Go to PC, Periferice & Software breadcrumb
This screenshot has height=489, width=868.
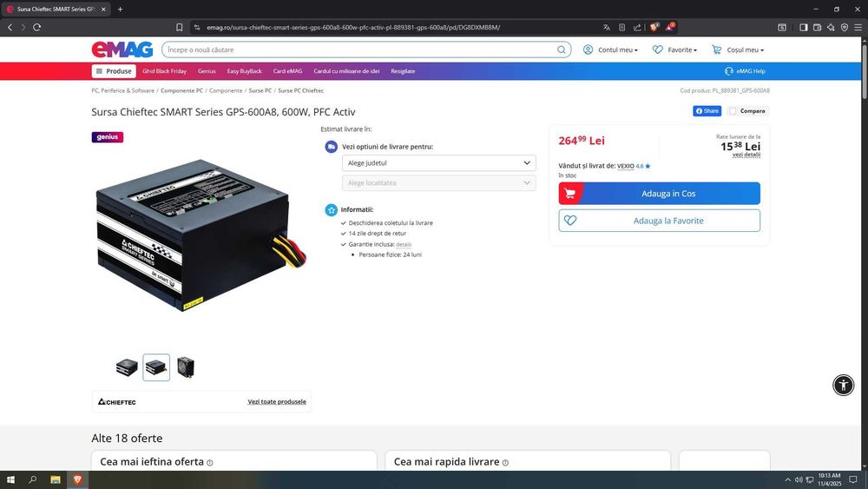pos(123,90)
